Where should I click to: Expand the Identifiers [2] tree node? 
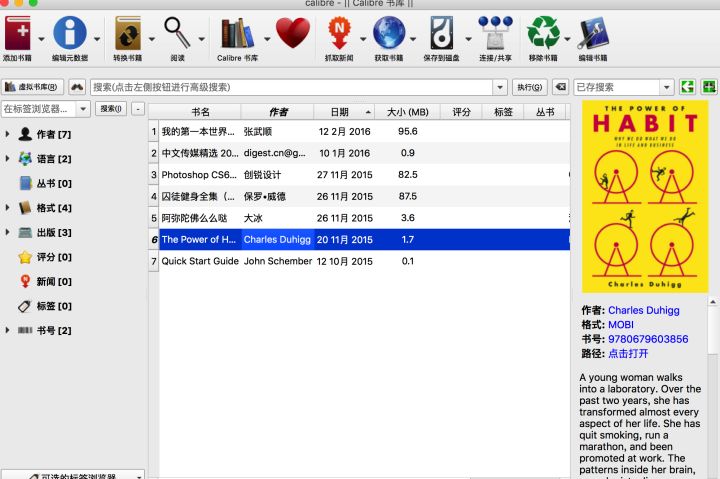click(x=7, y=330)
